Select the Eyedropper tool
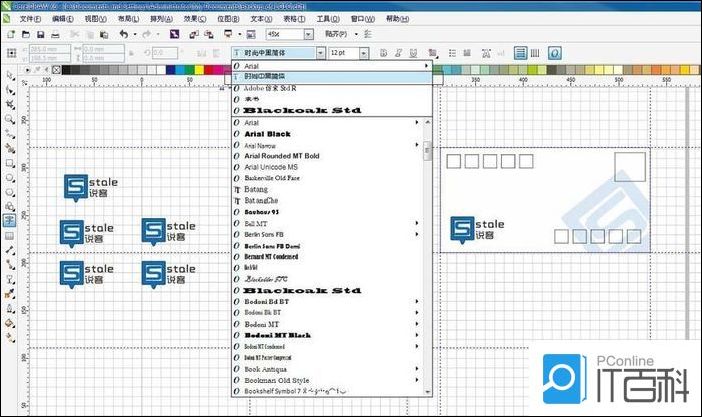Image resolution: width=702 pixels, height=417 pixels. pos(10,294)
